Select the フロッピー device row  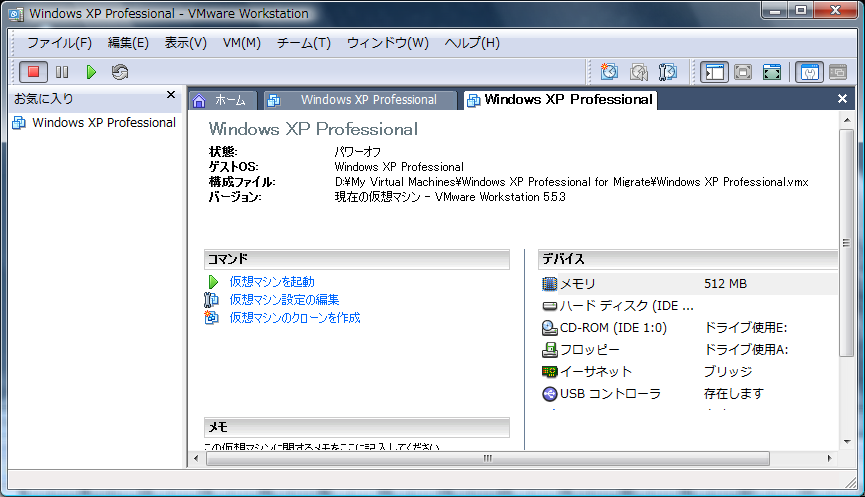(688, 350)
